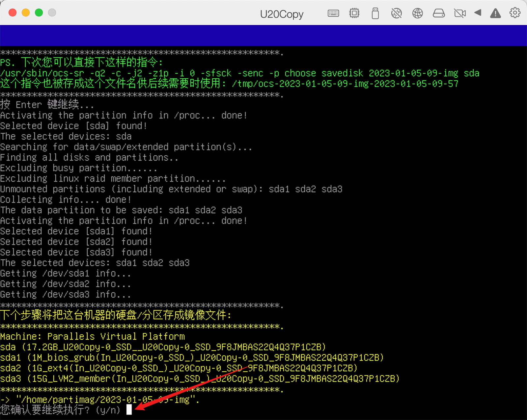This screenshot has height=420, width=527.
Task: Click the blue banner at terminal top
Action: pyautogui.click(x=263, y=35)
